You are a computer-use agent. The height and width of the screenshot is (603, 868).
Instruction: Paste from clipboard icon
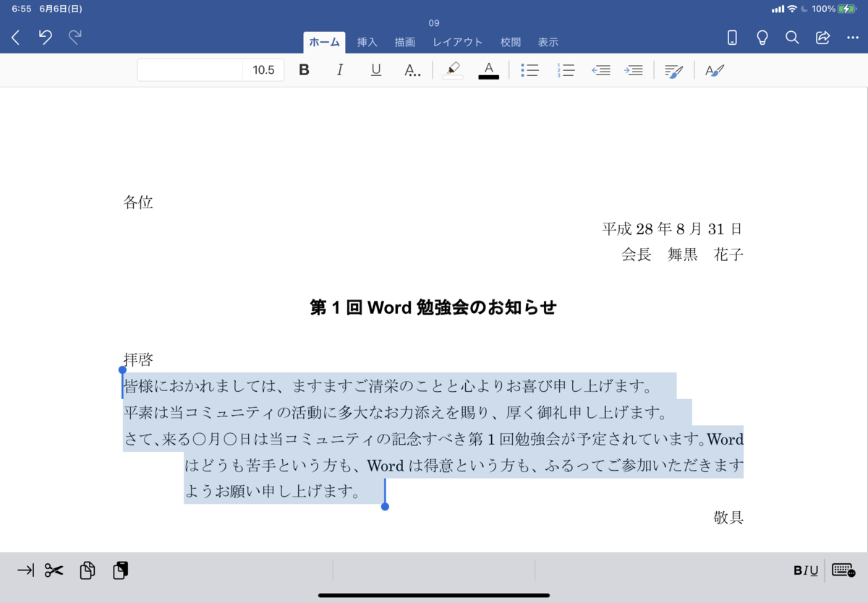(x=121, y=570)
